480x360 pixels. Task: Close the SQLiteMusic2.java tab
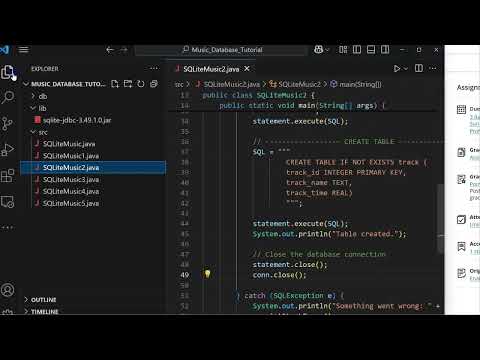click(247, 69)
